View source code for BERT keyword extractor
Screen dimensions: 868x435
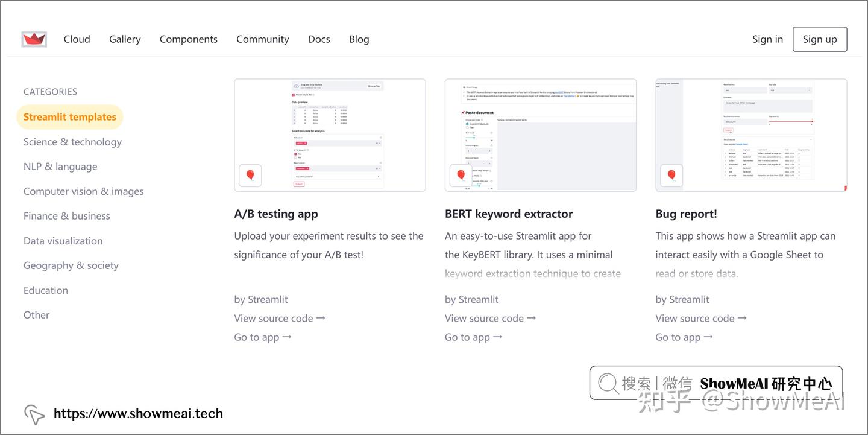(491, 318)
